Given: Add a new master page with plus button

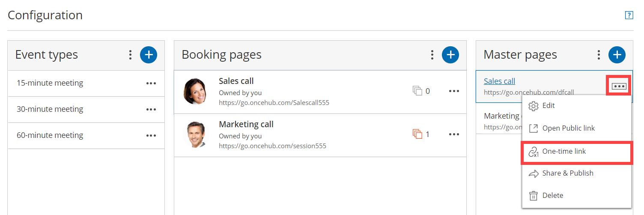Looking at the screenshot, I should click(617, 55).
